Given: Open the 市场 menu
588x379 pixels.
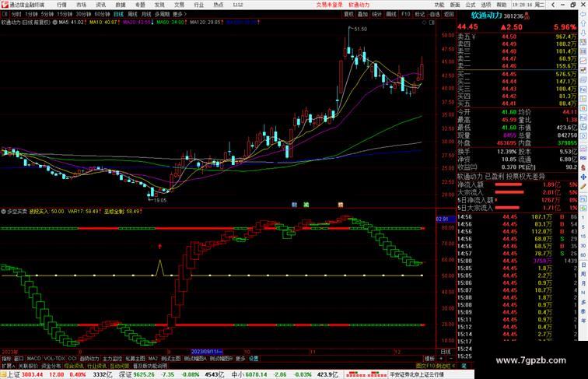Looking at the screenshot, I should pyautogui.click(x=82, y=5).
